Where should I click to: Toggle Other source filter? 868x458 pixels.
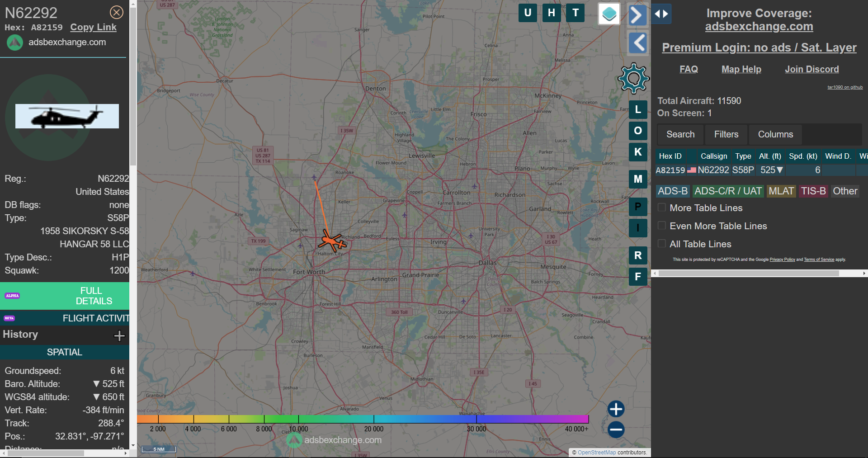coord(845,191)
